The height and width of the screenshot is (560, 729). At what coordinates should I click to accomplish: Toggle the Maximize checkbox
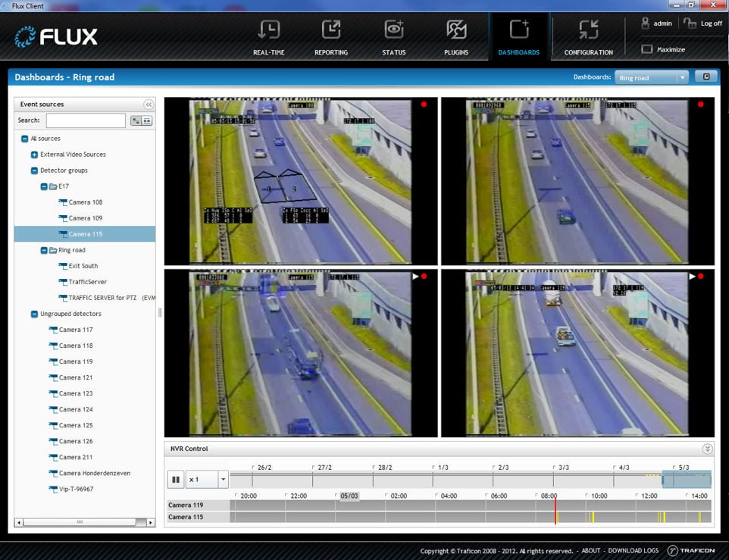[646, 50]
